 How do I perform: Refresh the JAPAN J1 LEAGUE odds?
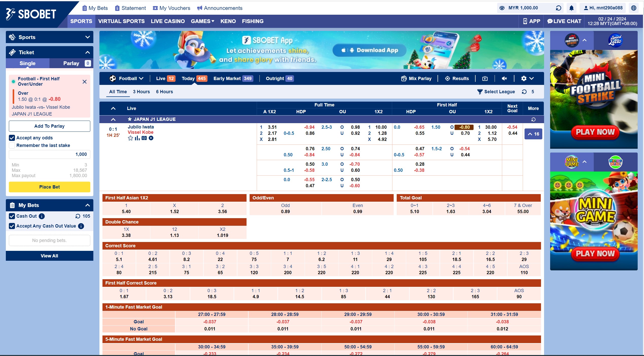pyautogui.click(x=533, y=119)
